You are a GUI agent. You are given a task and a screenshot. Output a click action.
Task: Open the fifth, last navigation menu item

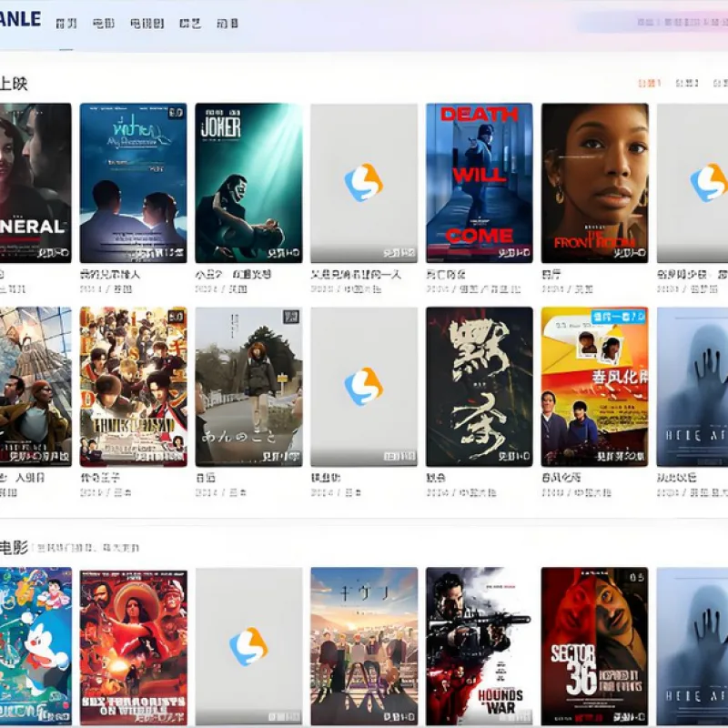coord(227,24)
